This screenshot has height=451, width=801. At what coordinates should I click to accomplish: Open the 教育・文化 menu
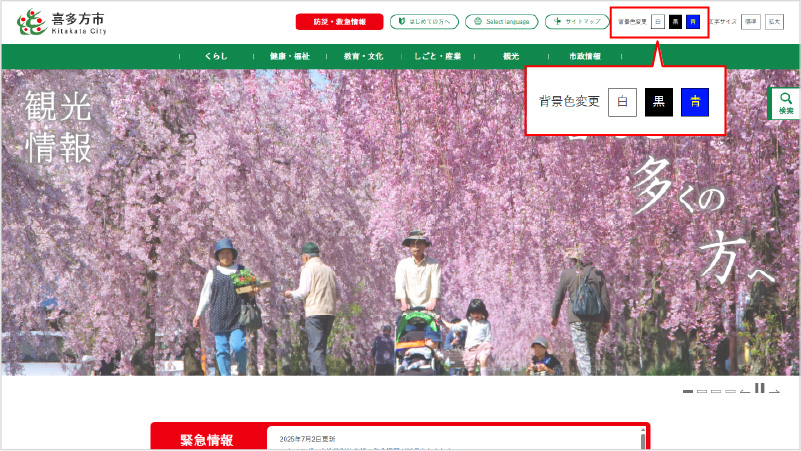[363, 56]
